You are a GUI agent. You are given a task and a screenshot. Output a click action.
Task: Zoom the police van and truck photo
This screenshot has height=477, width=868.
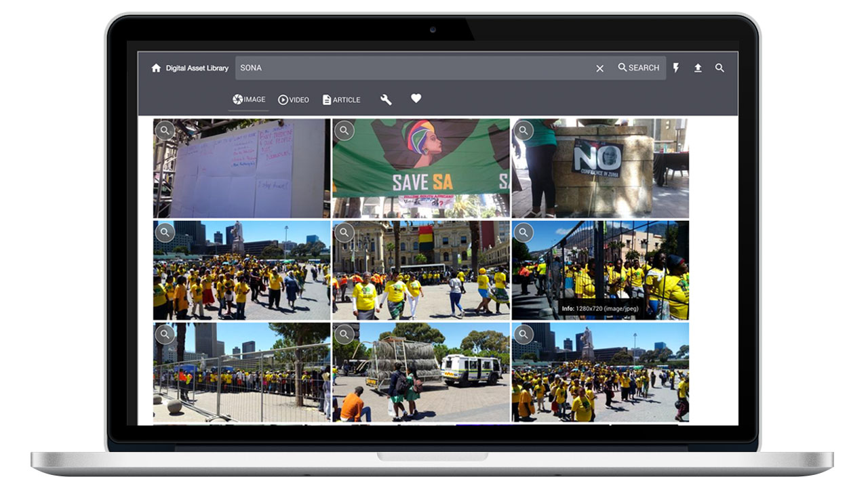click(x=344, y=334)
